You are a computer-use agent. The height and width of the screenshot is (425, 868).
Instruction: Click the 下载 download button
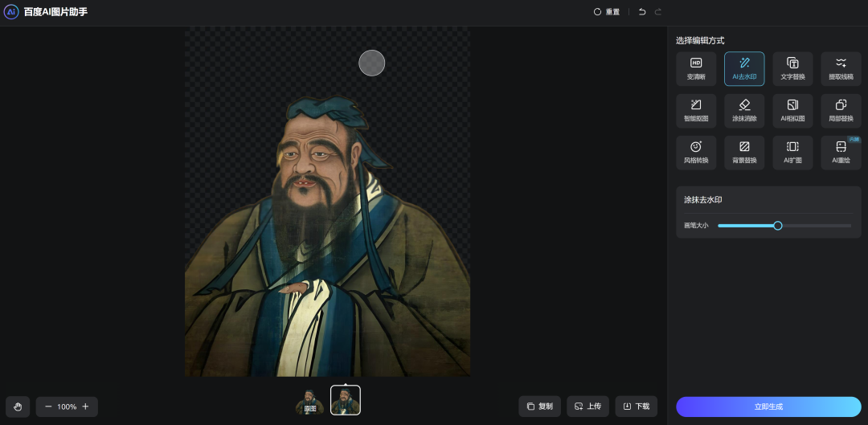click(636, 407)
